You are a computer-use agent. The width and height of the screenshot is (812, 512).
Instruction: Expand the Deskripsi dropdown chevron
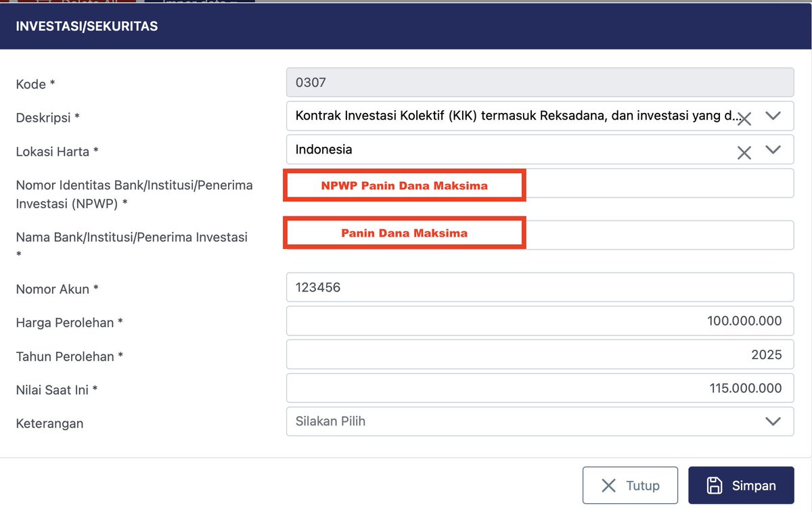point(773,116)
